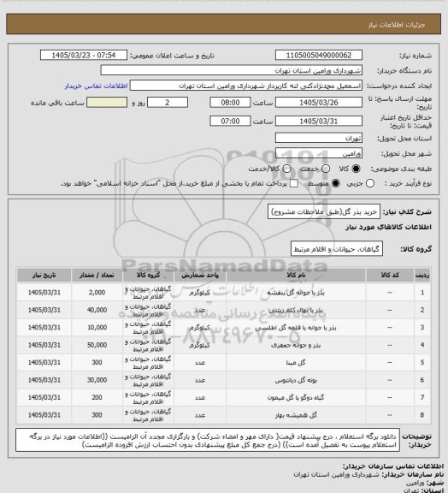
Task: Click the تعداد / مقدار column header
Action: [x=97, y=276]
